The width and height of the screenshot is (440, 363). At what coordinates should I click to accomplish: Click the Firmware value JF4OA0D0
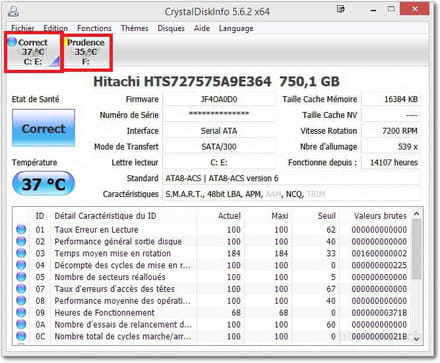219,99
